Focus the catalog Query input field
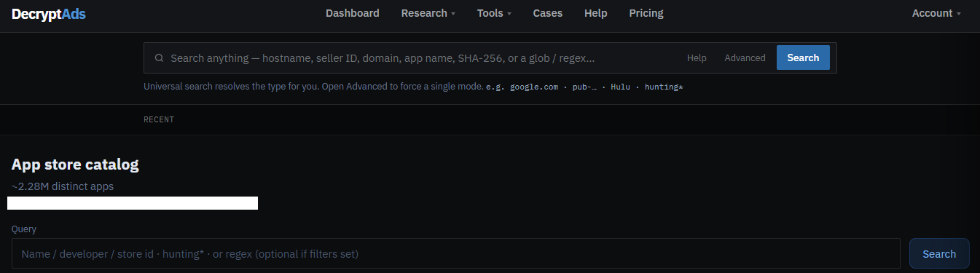980x273 pixels. [456, 253]
